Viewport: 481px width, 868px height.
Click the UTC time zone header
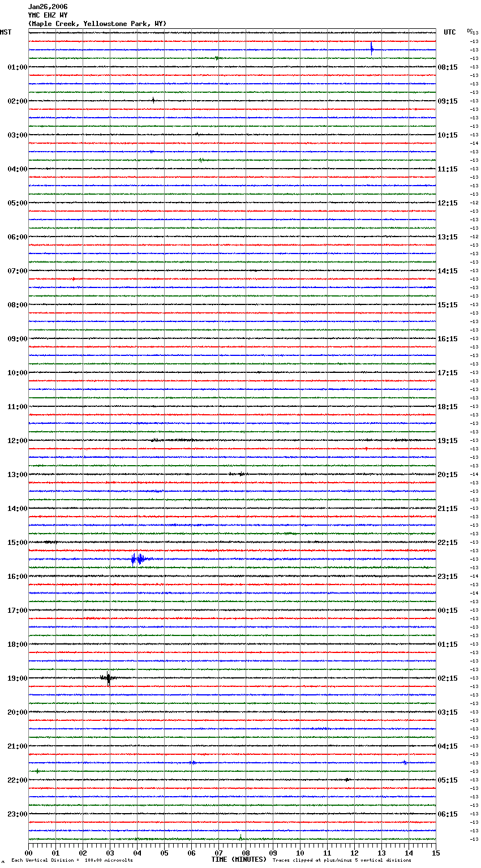(449, 32)
